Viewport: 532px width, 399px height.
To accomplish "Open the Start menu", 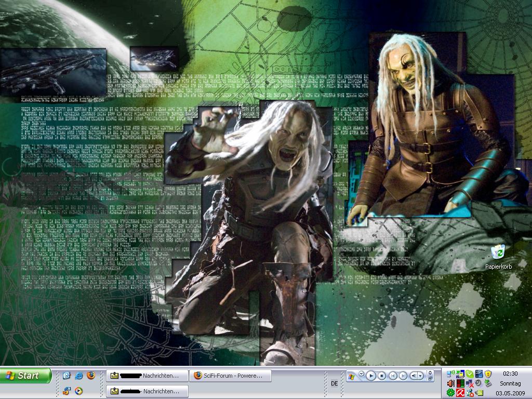I will coord(26,376).
